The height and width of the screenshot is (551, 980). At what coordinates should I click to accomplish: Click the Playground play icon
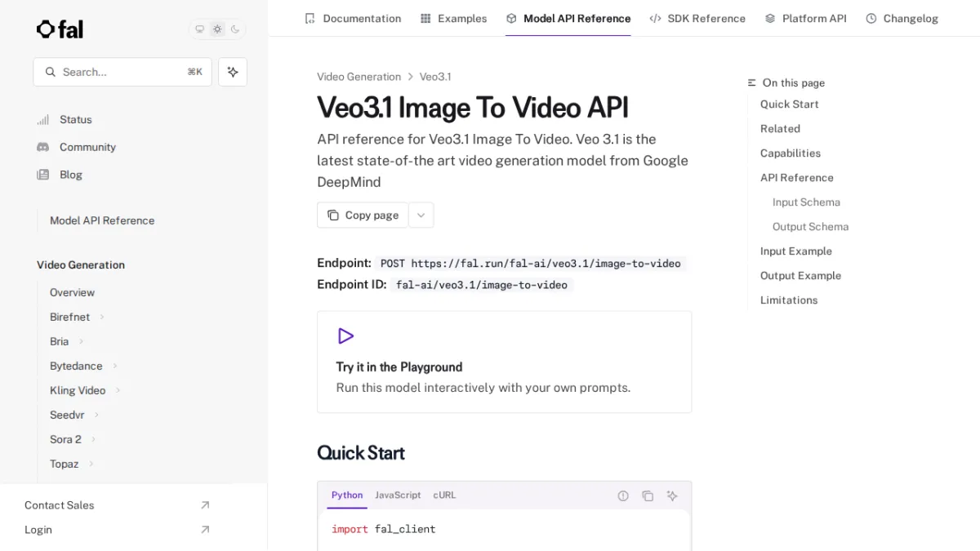pos(345,336)
